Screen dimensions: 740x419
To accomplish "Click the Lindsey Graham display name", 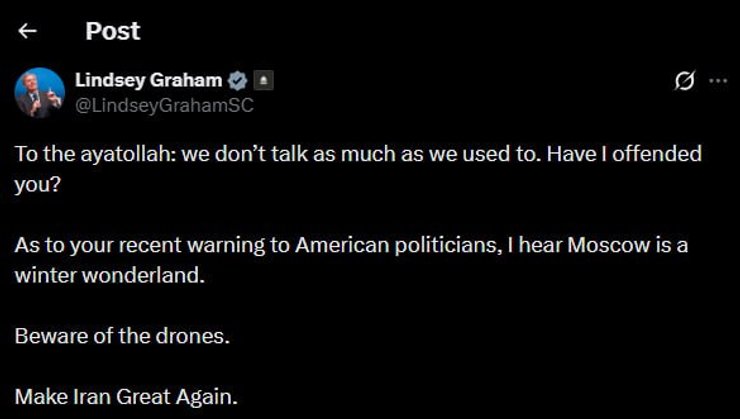I will click(x=149, y=80).
